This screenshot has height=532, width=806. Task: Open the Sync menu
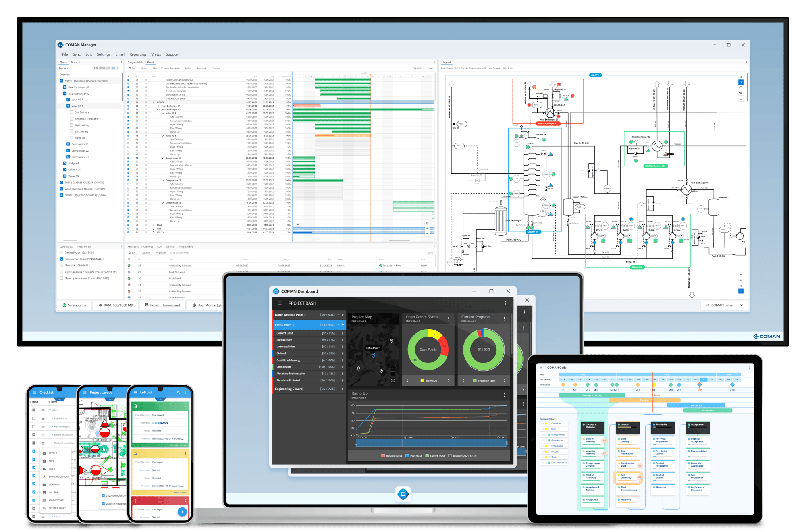point(77,54)
